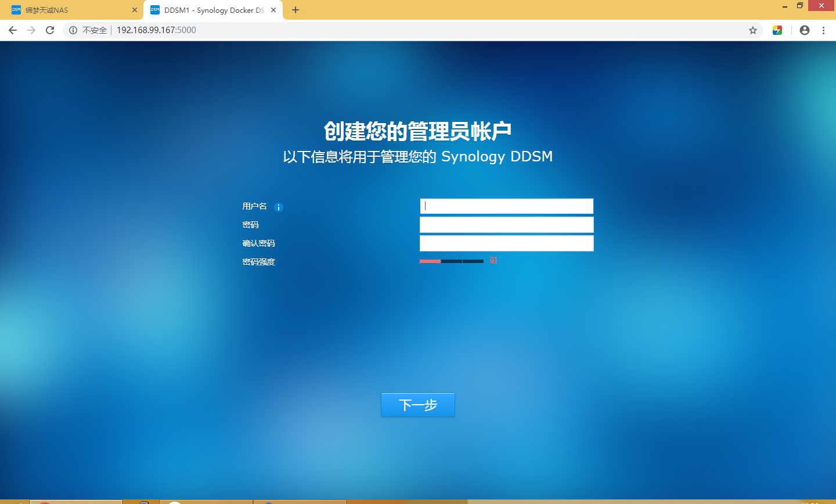Image resolution: width=836 pixels, height=504 pixels.
Task: Click the bookmark star in the address bar
Action: [x=753, y=30]
